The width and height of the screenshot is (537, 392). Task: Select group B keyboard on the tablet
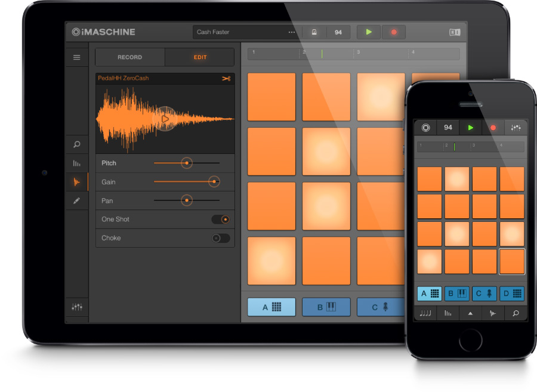click(x=326, y=307)
